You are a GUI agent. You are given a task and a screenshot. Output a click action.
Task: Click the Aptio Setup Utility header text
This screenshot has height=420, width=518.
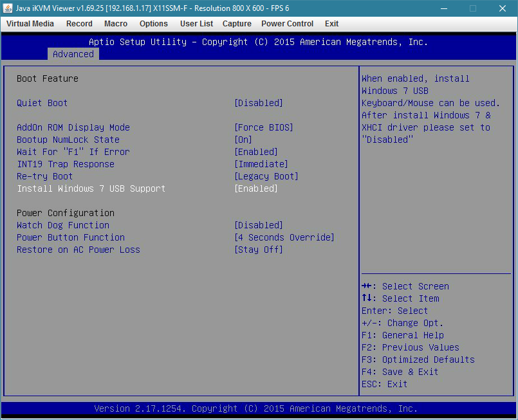pyautogui.click(x=258, y=42)
